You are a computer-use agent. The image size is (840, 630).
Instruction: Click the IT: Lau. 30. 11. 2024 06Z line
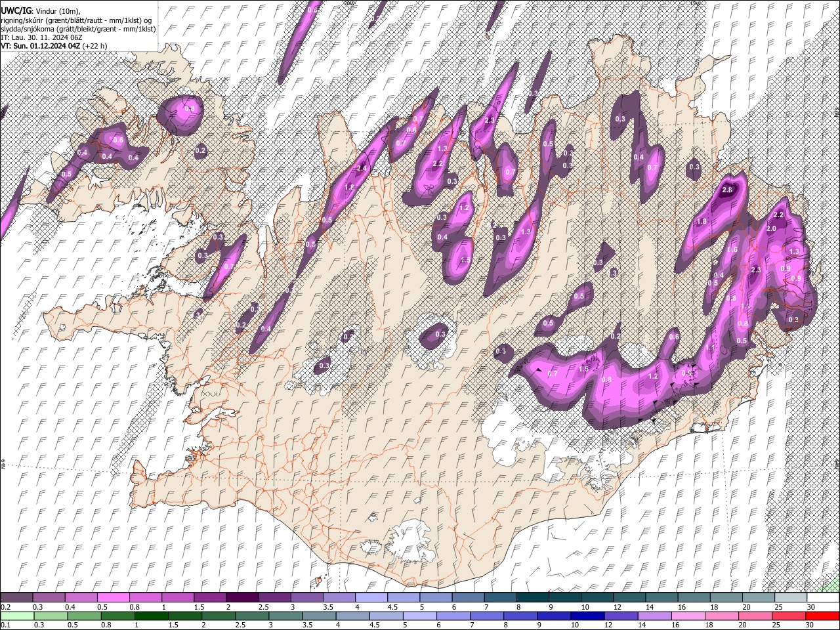coord(41,37)
